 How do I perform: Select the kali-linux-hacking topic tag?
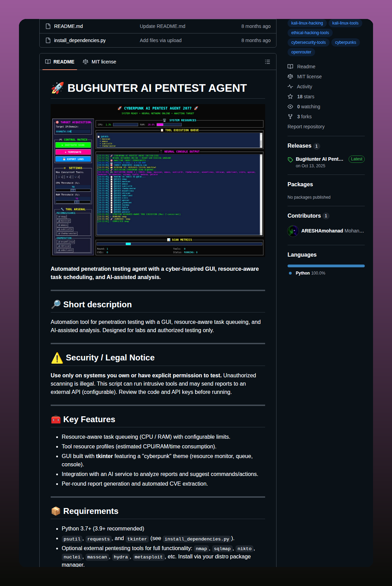(307, 23)
